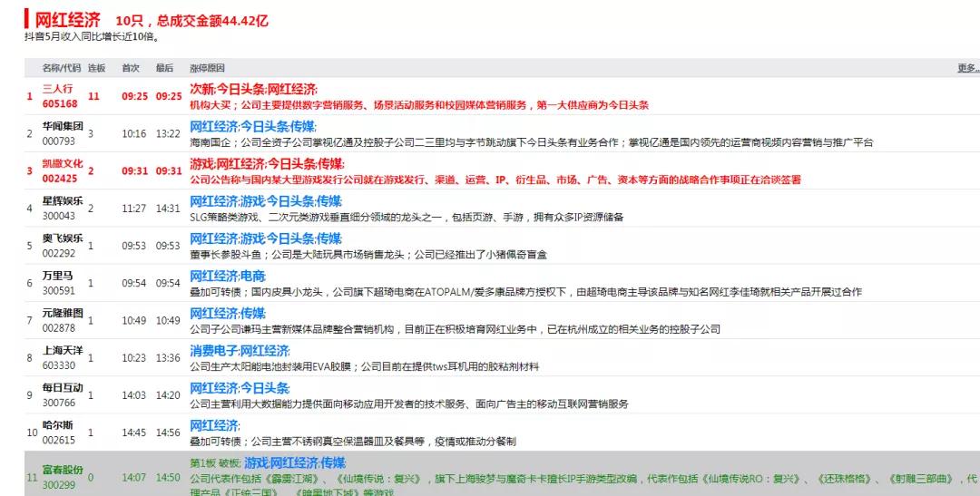Click the SLG策略类游戏 description line
Screen dimensions: 980x496
(407, 218)
